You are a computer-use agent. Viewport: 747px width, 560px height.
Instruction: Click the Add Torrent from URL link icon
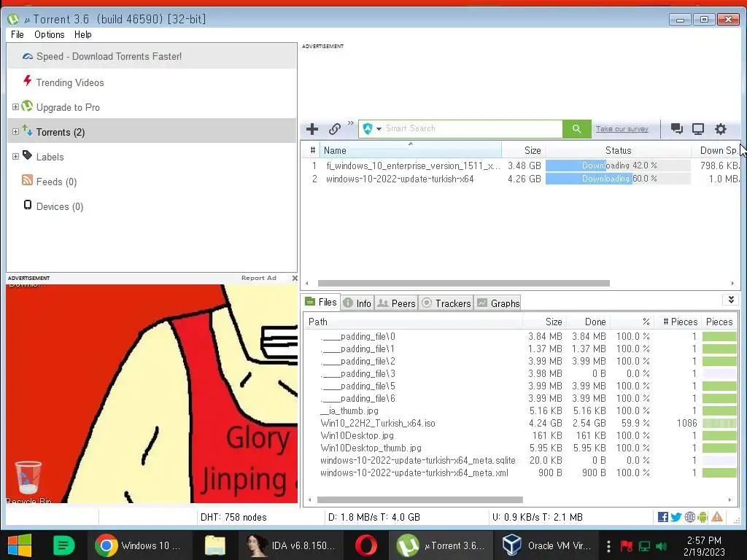(334, 129)
